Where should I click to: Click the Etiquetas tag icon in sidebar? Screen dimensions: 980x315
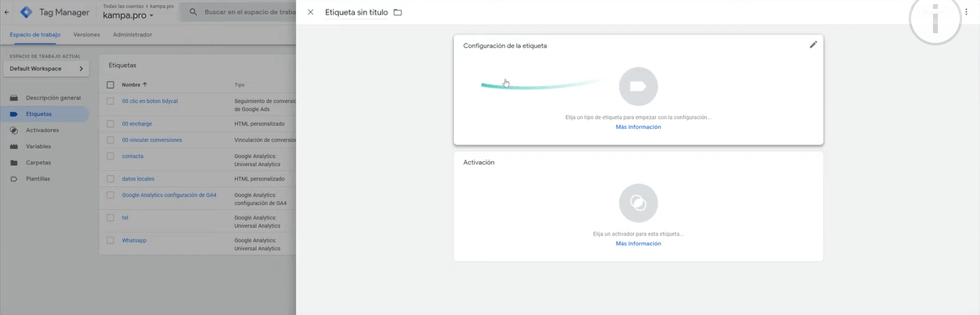(x=14, y=114)
